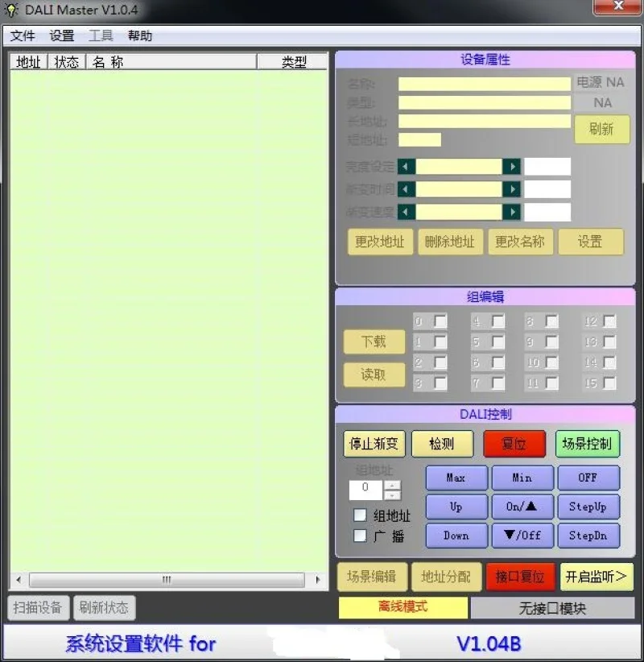Click the name input field
The image size is (644, 662).
[x=485, y=84]
